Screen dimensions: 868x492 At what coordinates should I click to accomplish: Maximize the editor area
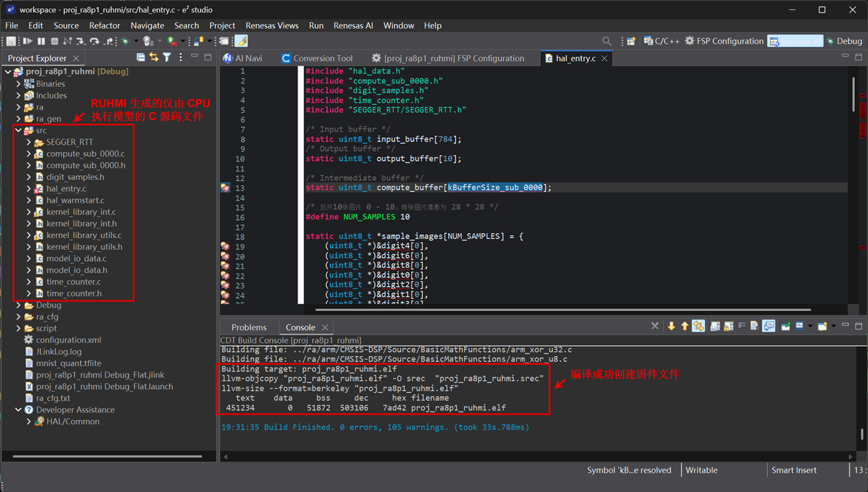859,57
